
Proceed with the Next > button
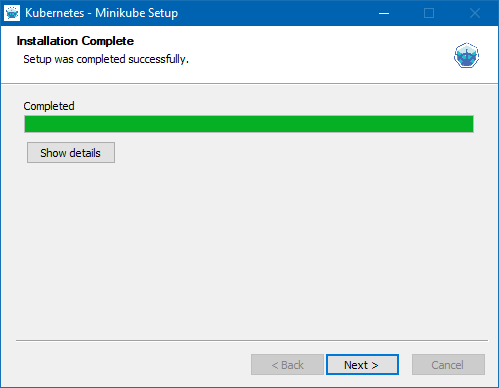(362, 365)
